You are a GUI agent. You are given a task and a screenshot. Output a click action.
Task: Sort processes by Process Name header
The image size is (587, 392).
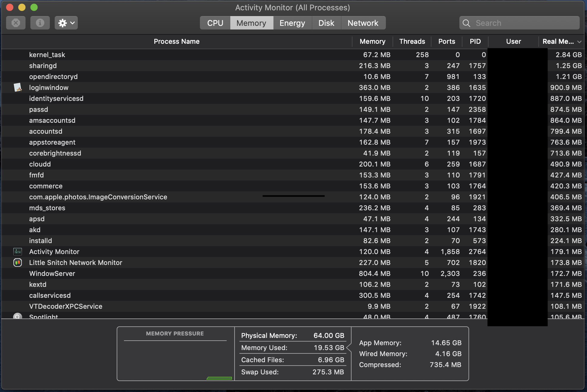(177, 41)
